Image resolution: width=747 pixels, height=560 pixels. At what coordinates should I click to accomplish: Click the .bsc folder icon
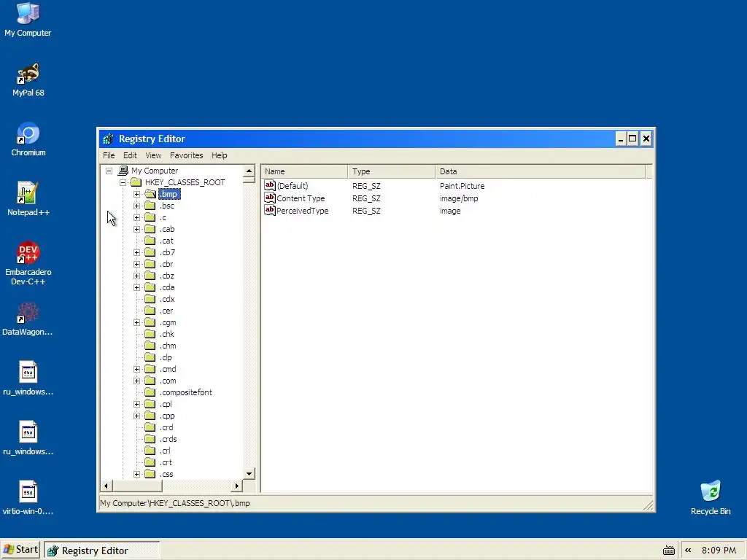click(x=150, y=206)
